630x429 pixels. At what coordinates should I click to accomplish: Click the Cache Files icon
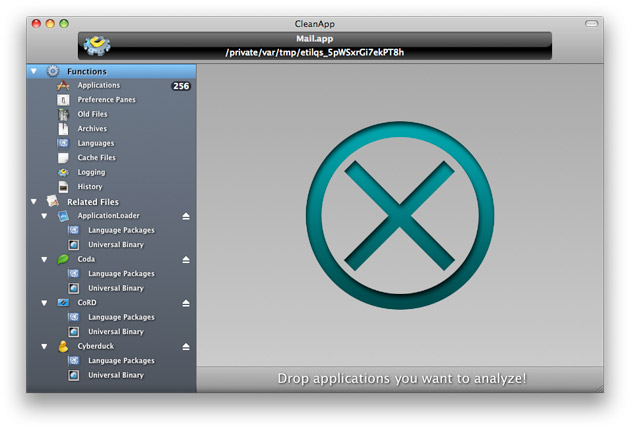click(63, 158)
